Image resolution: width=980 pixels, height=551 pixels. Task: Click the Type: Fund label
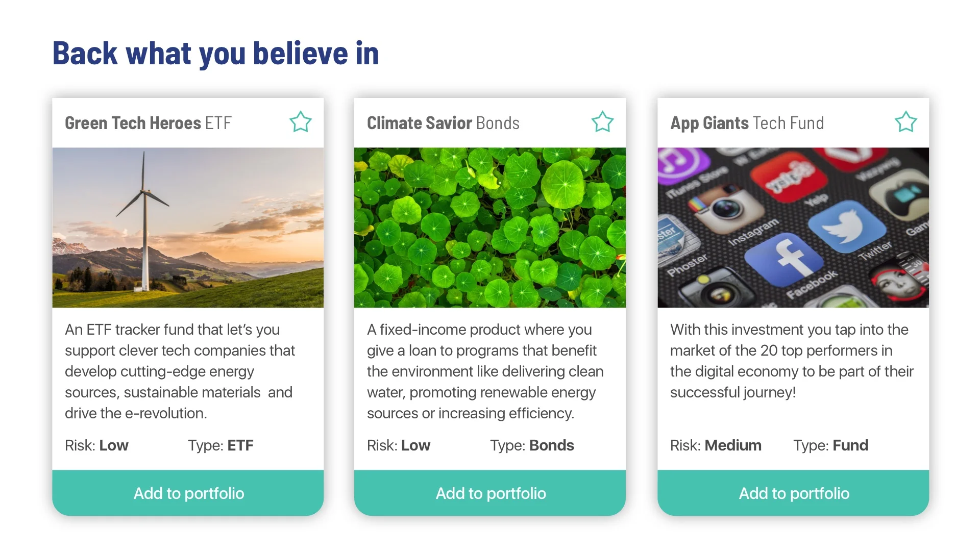tap(830, 445)
